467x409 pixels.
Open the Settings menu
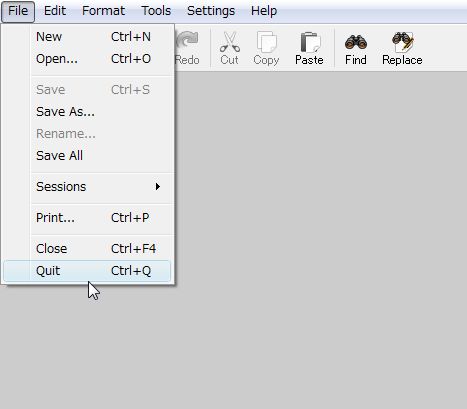(x=211, y=11)
